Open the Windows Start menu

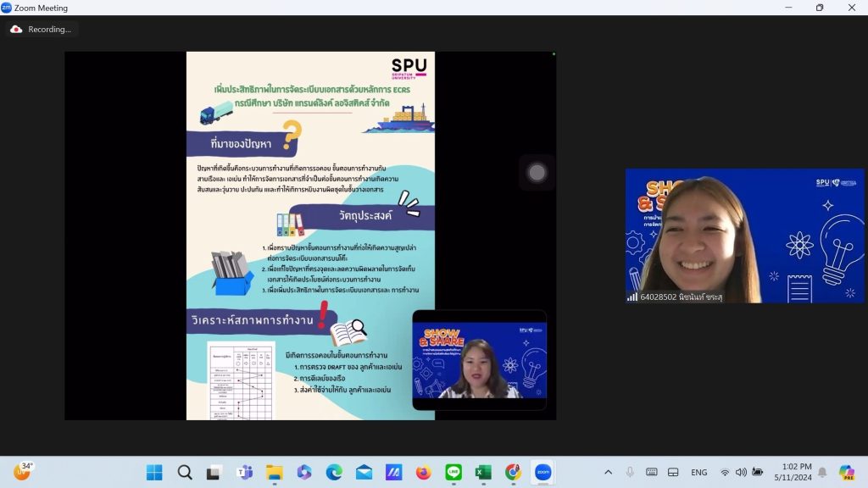pyautogui.click(x=154, y=473)
